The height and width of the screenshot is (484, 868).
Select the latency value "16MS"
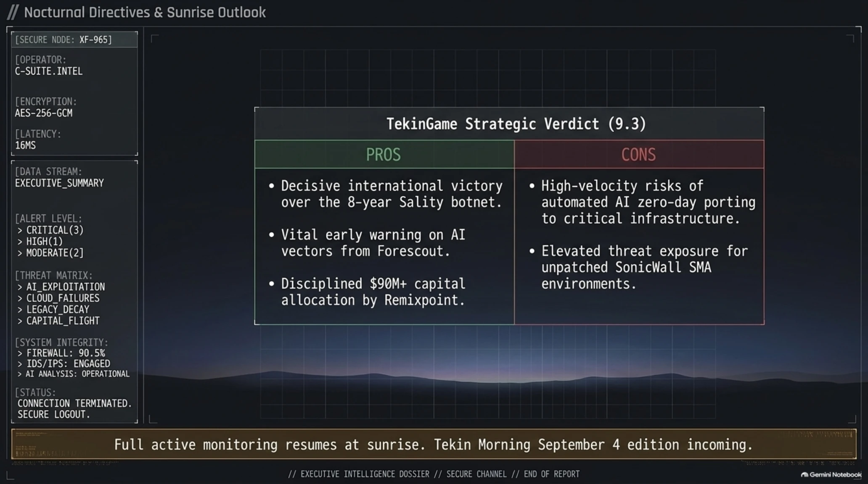pyautogui.click(x=25, y=145)
